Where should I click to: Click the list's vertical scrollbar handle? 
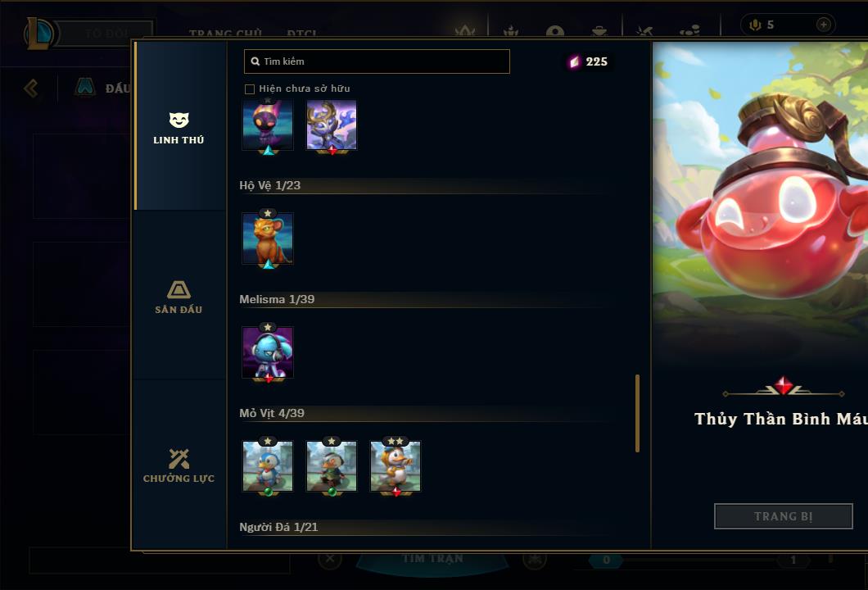(x=638, y=413)
